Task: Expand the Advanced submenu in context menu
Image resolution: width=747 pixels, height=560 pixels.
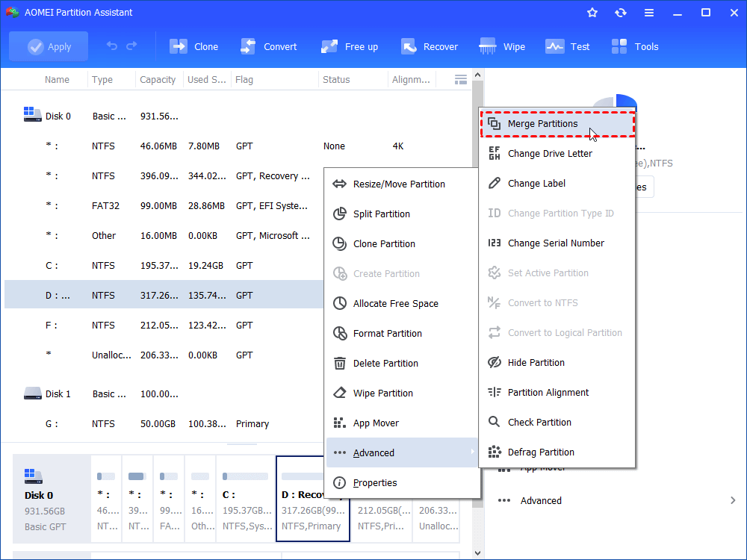Action: (x=402, y=452)
